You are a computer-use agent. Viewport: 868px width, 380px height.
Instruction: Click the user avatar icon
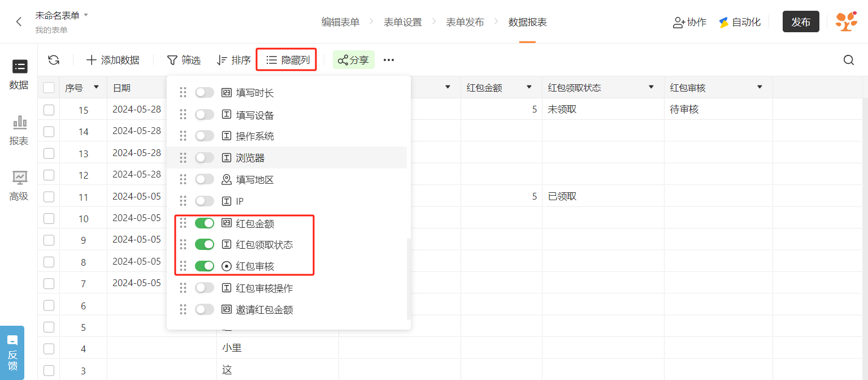pos(846,21)
